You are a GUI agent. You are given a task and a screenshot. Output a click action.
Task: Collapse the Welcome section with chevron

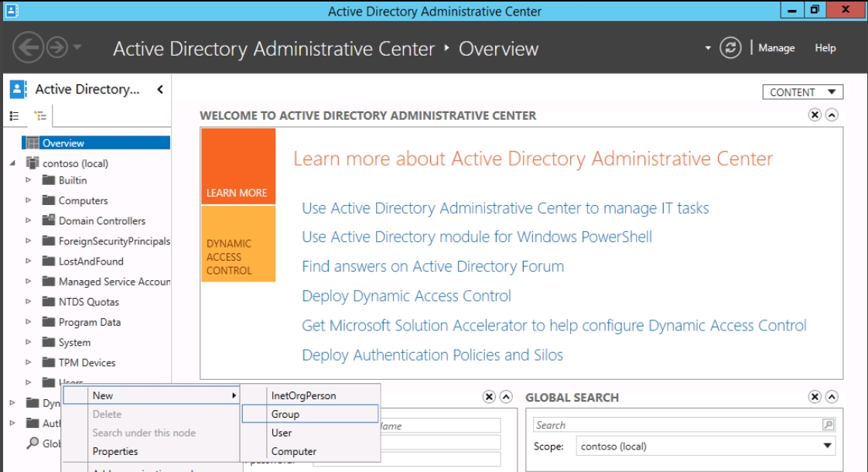coord(832,115)
